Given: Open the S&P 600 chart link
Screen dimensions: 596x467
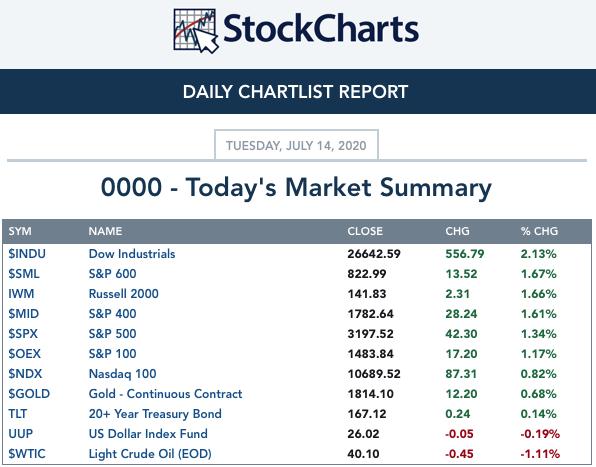Looking at the screenshot, I should click(113, 274).
